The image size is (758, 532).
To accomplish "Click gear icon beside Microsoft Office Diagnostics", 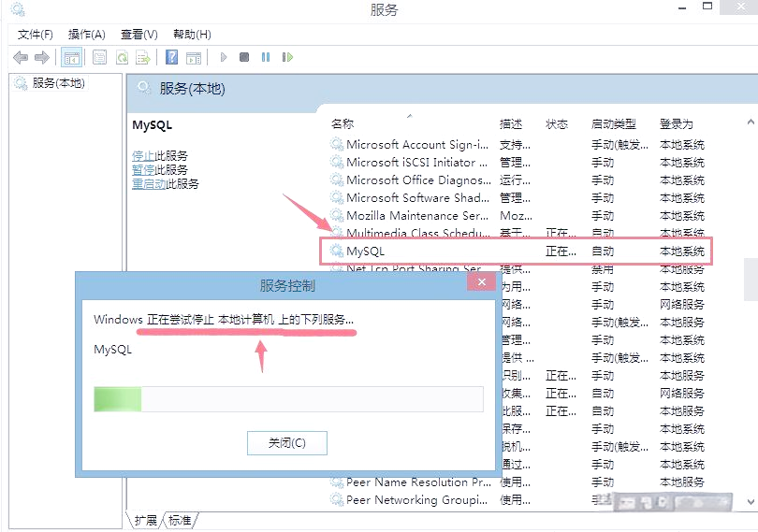I will coord(337,180).
